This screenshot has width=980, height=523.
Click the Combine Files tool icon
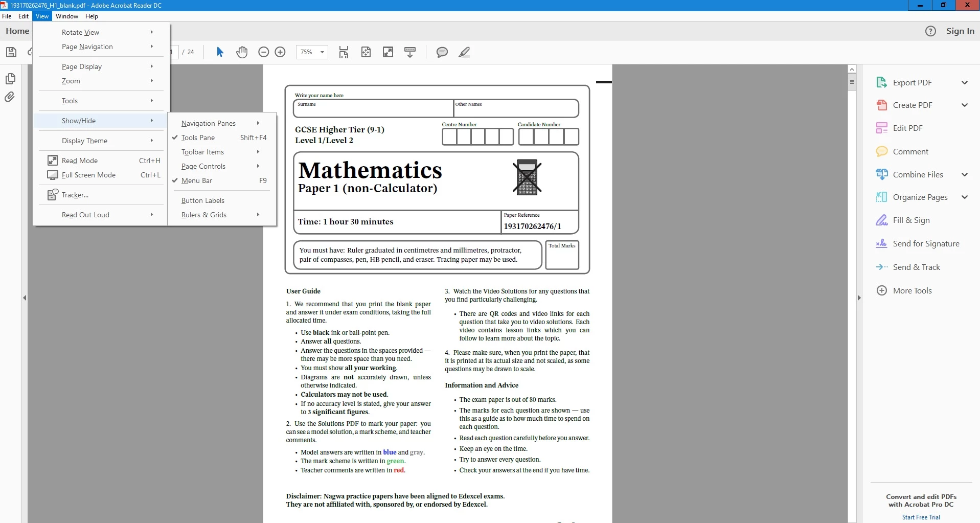click(x=882, y=174)
